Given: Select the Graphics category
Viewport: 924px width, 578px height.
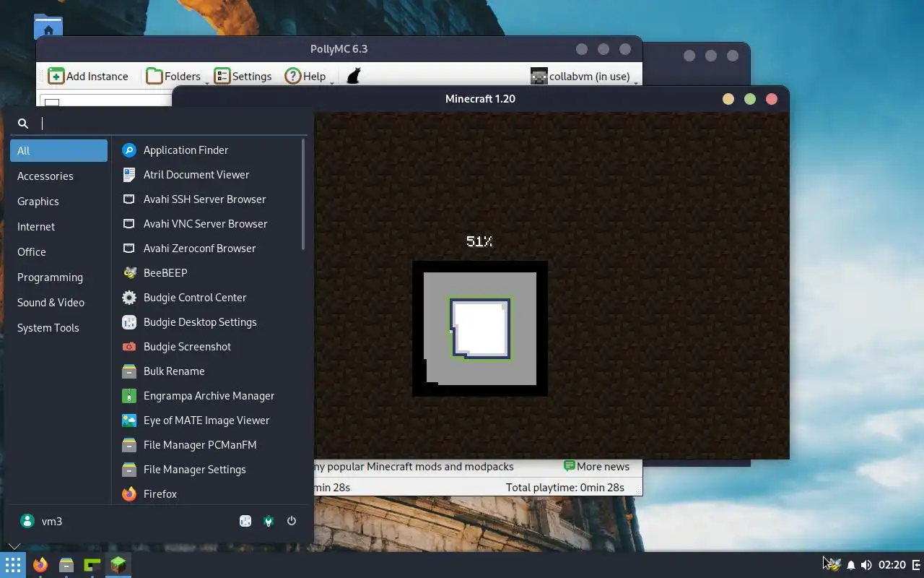Looking at the screenshot, I should [58, 202].
